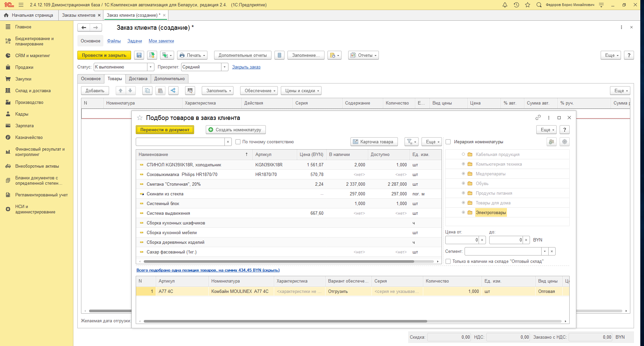Add picker dialog to favorites star
Image resolution: width=644 pixels, height=346 pixels.
(140, 118)
